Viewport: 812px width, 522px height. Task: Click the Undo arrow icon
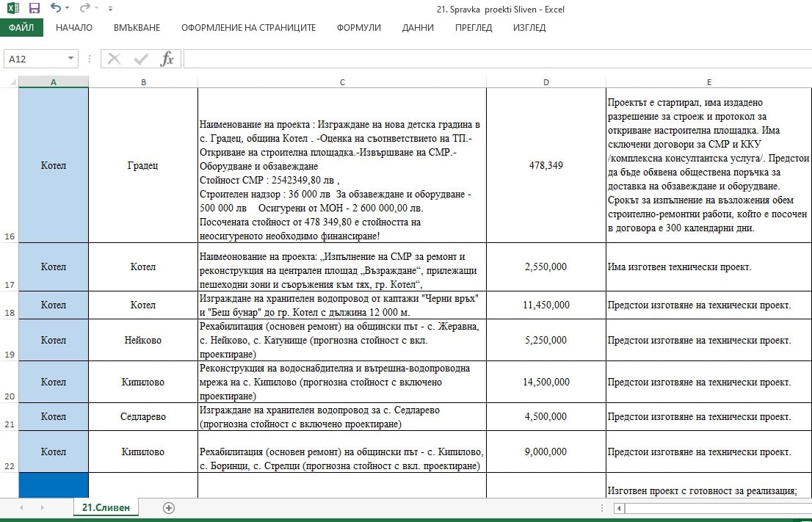click(56, 9)
